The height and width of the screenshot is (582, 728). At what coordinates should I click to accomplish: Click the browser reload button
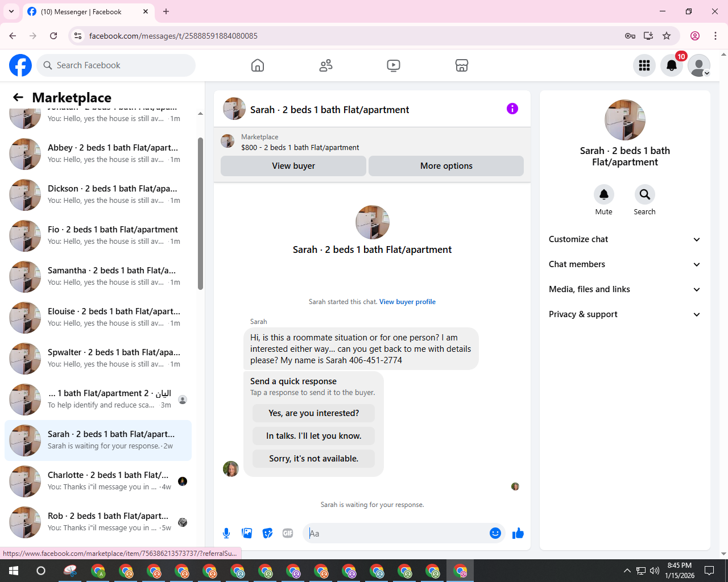pos(53,36)
